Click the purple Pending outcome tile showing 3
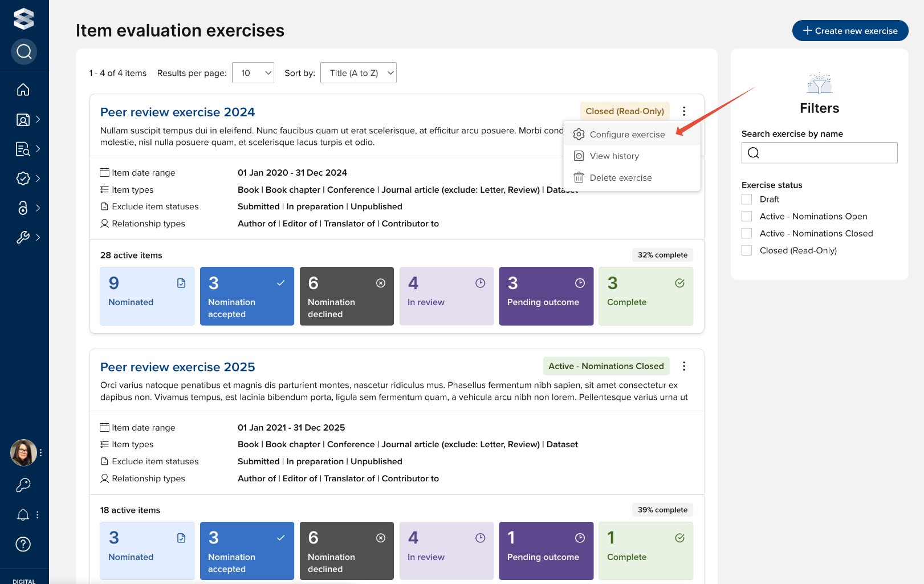 (x=546, y=296)
